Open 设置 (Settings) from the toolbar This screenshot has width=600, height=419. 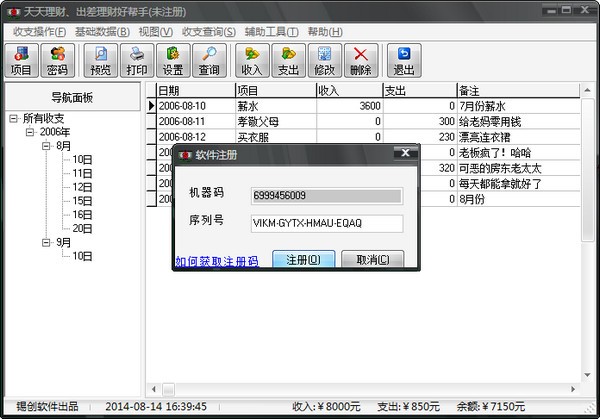click(x=173, y=61)
